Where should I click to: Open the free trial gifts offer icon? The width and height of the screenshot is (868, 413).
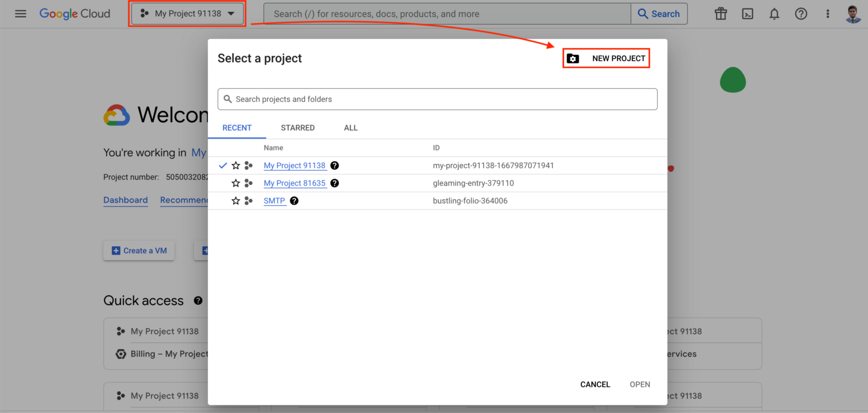click(x=721, y=14)
